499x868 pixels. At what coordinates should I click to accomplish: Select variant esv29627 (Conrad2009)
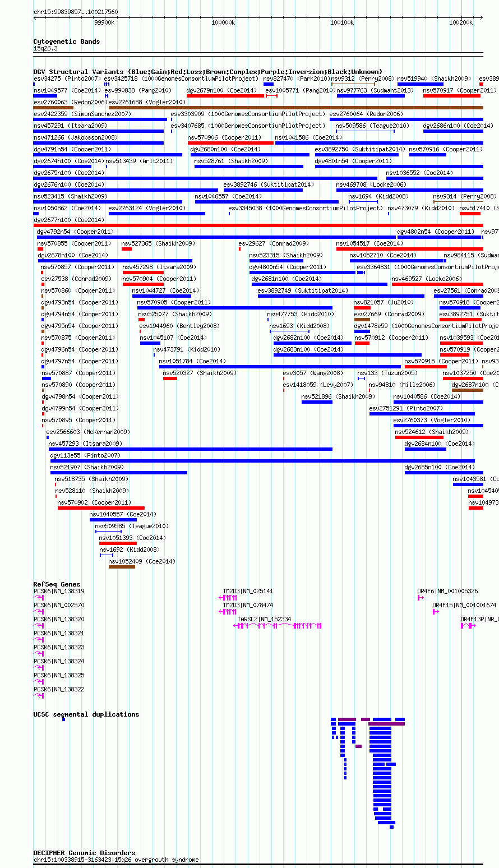[x=274, y=243]
